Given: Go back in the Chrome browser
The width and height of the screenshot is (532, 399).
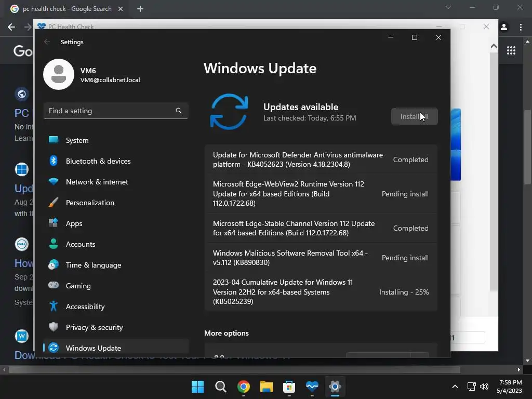Looking at the screenshot, I should pos(11,27).
